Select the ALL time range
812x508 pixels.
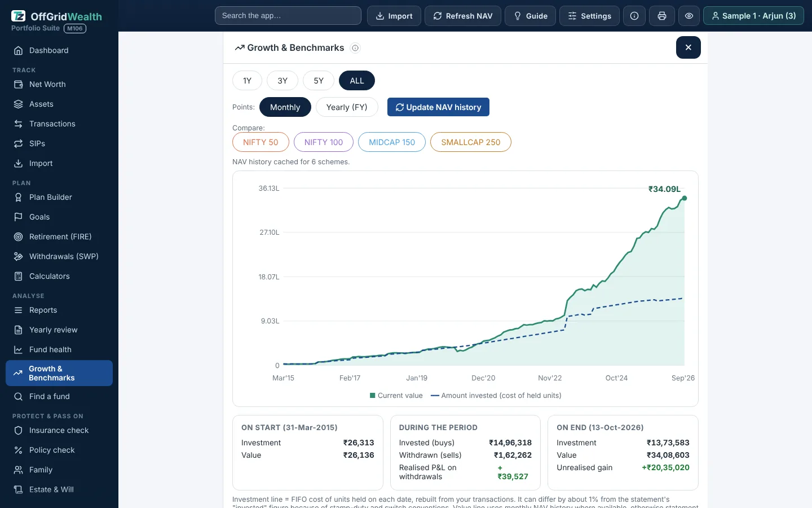tap(357, 81)
